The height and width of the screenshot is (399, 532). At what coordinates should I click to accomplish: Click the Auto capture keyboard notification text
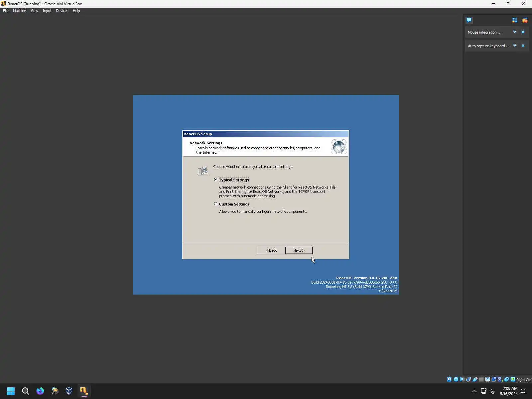(488, 46)
